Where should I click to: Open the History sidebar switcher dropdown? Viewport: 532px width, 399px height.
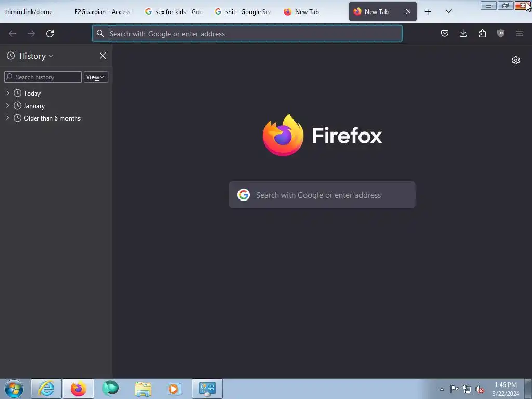pyautogui.click(x=36, y=56)
